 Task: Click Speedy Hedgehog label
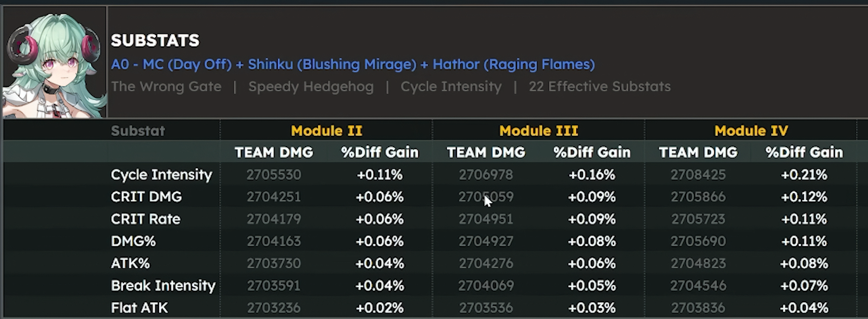[311, 87]
